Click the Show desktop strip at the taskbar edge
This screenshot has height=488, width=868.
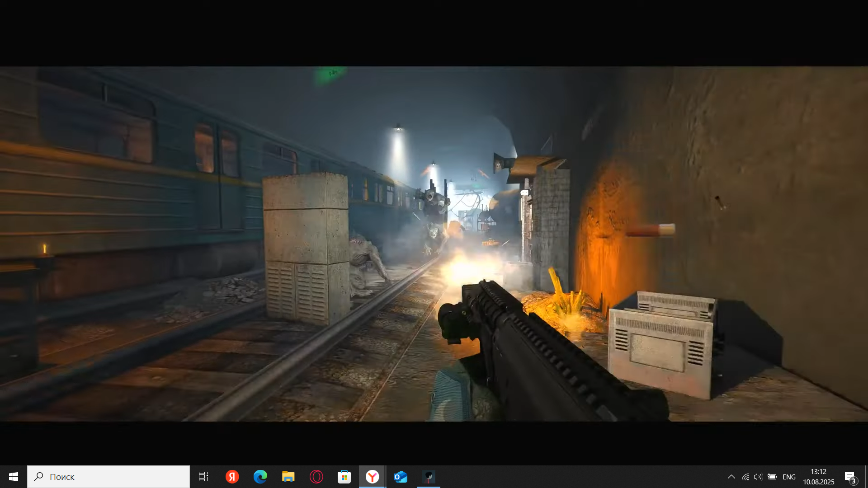tap(866, 477)
